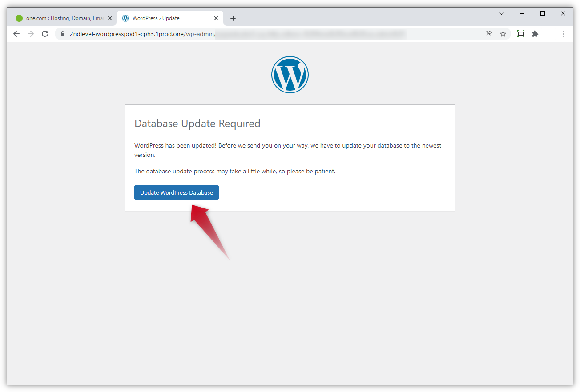Viewport: 580px width, 392px height.
Task: Open the one.com green favicon tab indicator
Action: pyautogui.click(x=18, y=18)
